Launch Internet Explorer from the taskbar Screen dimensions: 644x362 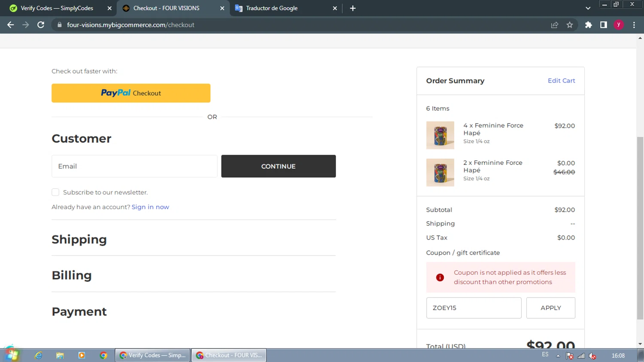tap(39, 356)
